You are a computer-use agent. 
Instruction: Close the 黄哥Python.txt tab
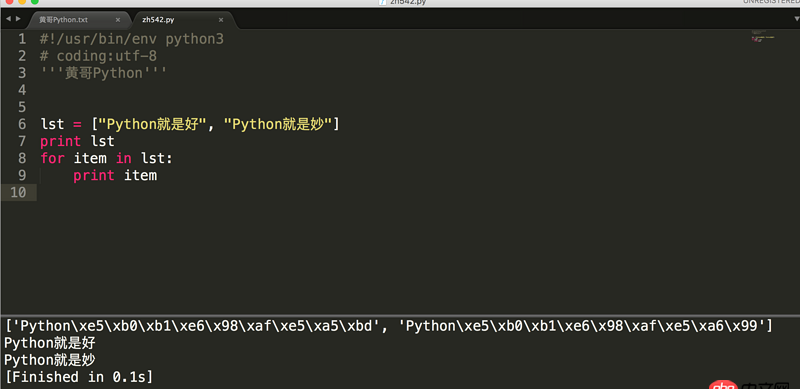(x=117, y=20)
